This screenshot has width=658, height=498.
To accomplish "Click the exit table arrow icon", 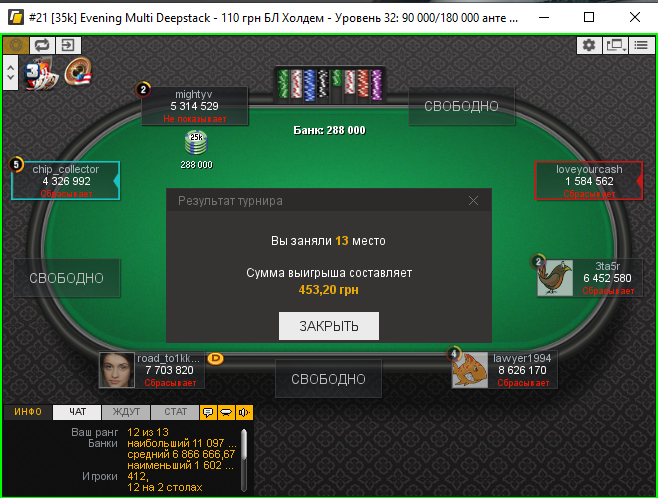I will pos(68,45).
